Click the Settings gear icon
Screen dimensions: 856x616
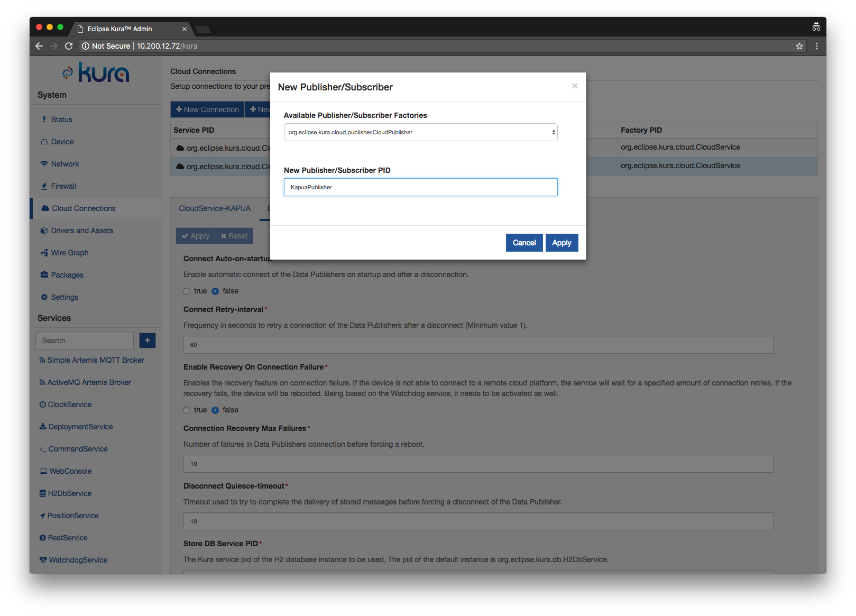[44, 297]
